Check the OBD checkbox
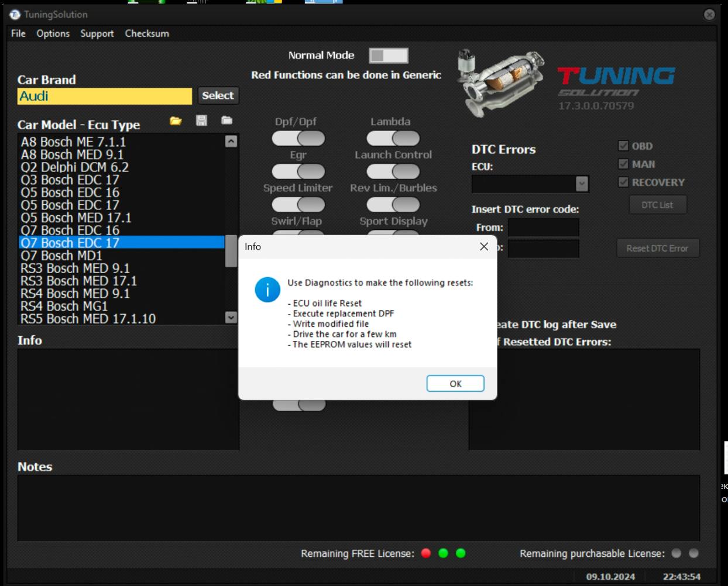The width and height of the screenshot is (728, 586). point(623,146)
